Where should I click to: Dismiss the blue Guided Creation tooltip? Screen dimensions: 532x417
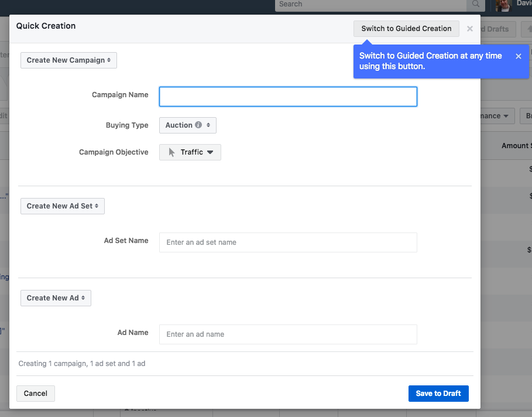[518, 56]
